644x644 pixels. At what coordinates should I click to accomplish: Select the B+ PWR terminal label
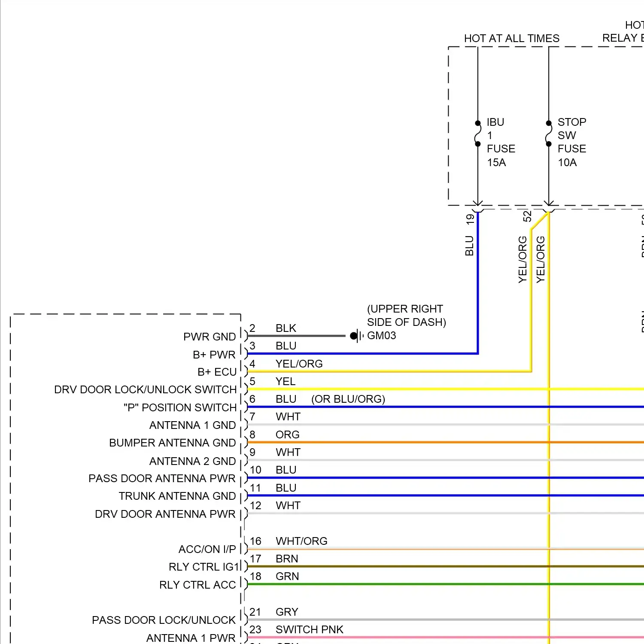pyautogui.click(x=214, y=355)
